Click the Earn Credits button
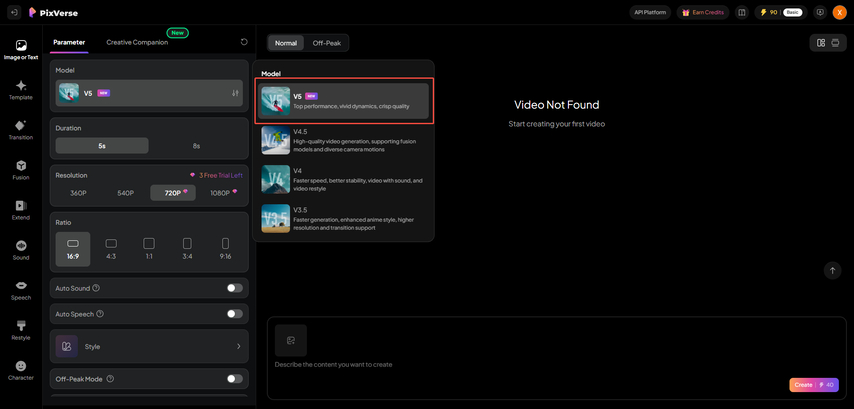 coord(703,12)
